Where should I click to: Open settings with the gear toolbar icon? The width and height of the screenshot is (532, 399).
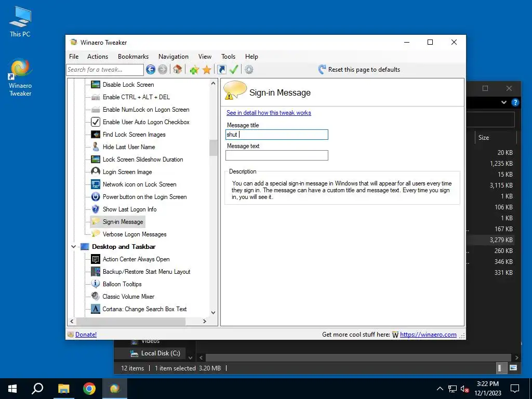click(249, 70)
